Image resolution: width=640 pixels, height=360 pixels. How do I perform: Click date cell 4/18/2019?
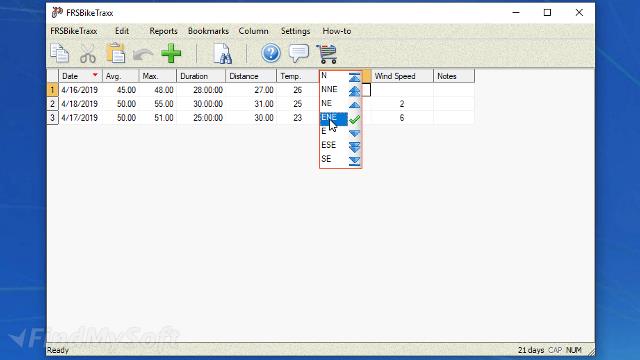80,104
